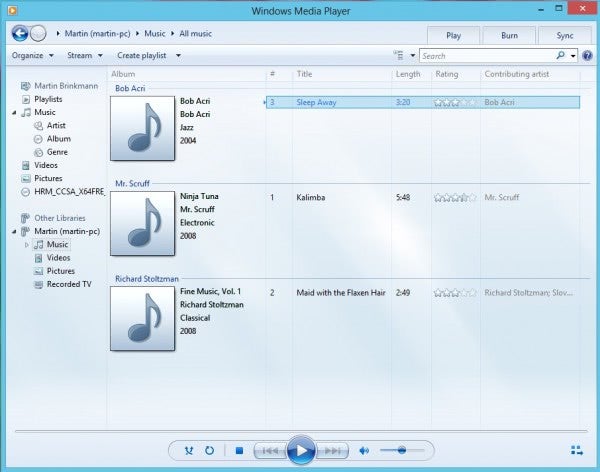The height and width of the screenshot is (472, 600).
Task: Switch to Now Playing mode
Action: [577, 451]
